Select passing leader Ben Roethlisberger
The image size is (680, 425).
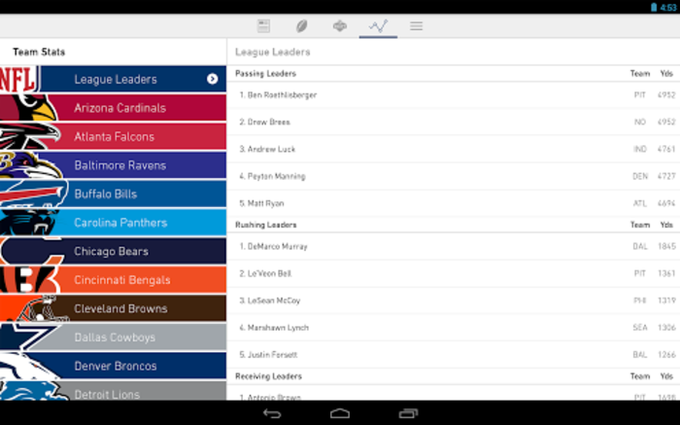[x=453, y=95]
